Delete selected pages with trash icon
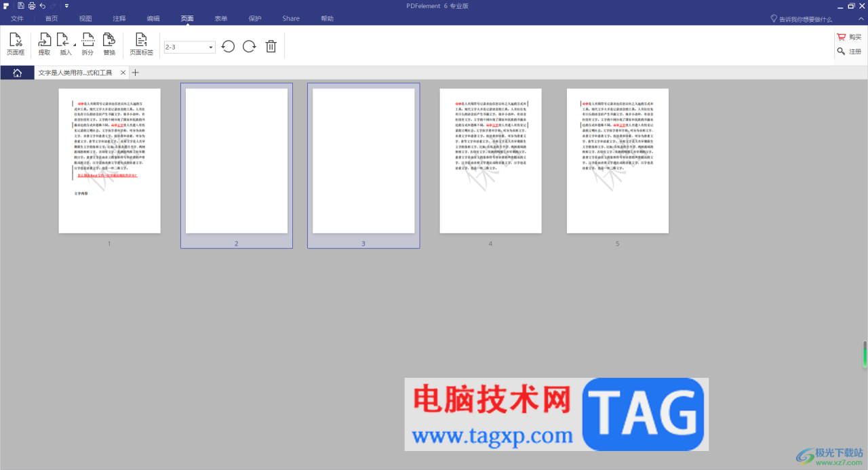The image size is (868, 470). coord(271,47)
